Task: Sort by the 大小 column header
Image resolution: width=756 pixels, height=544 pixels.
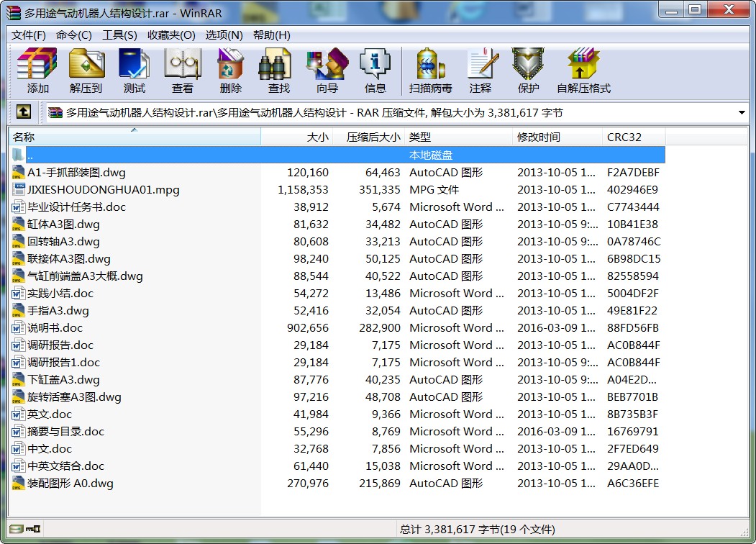Action: coord(297,137)
